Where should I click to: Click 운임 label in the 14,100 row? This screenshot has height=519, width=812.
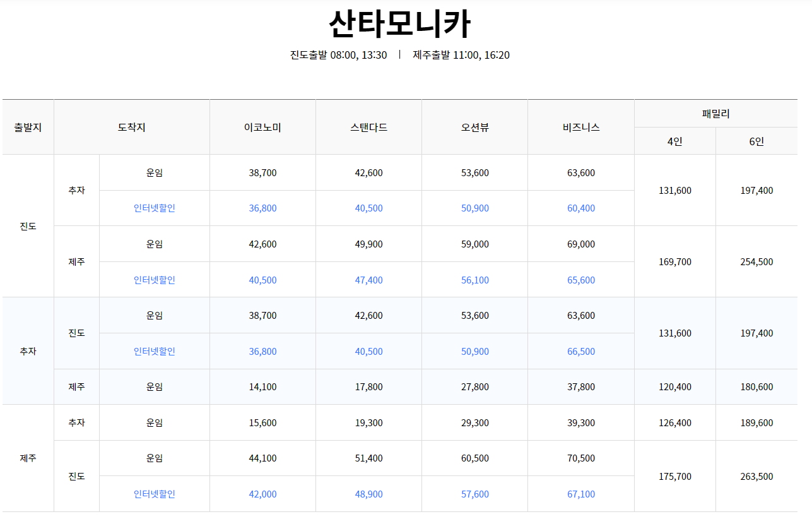pos(155,387)
